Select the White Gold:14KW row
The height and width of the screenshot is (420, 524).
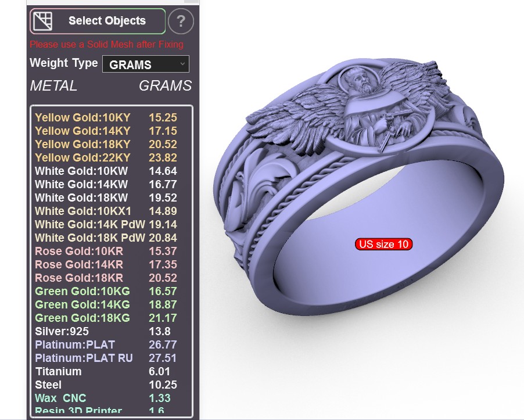point(106,184)
